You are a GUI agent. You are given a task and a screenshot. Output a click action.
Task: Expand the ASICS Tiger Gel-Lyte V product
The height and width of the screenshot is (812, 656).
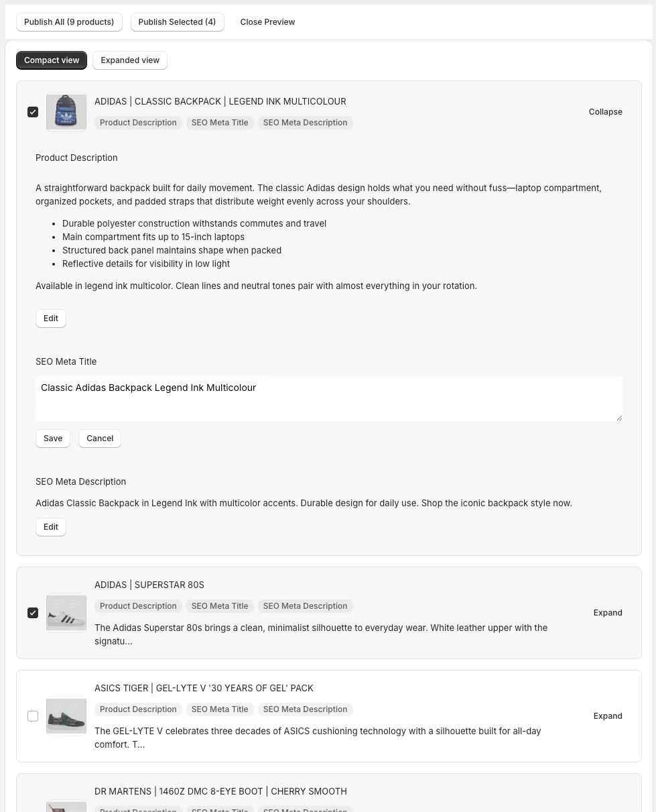[x=608, y=716]
